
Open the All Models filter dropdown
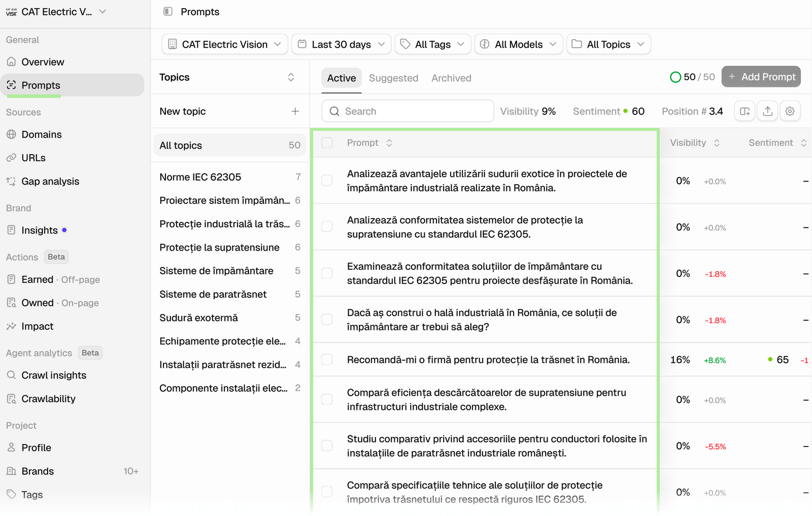point(519,44)
